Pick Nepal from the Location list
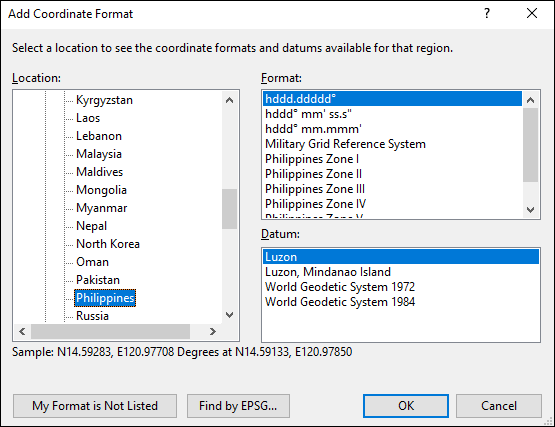555x427 pixels. [x=91, y=226]
